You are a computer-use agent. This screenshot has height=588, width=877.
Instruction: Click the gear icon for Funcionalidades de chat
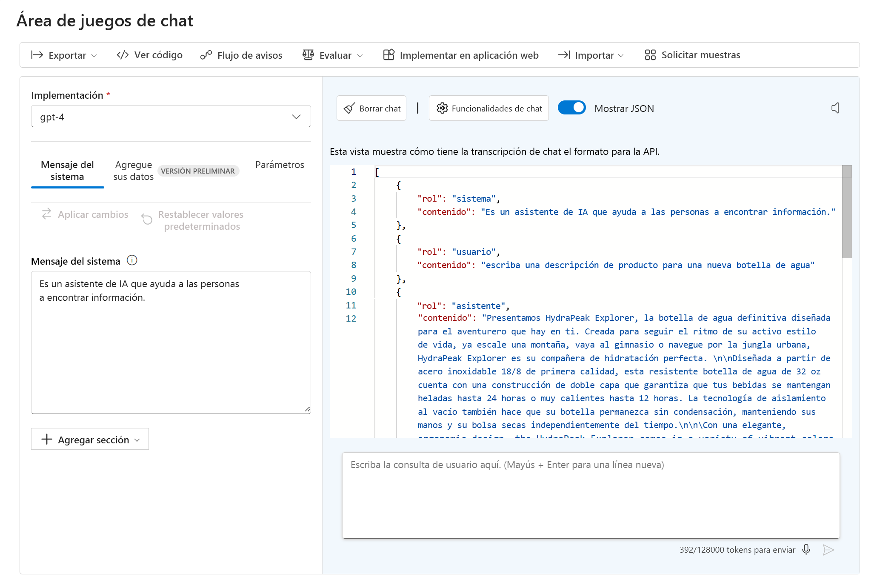click(x=442, y=108)
